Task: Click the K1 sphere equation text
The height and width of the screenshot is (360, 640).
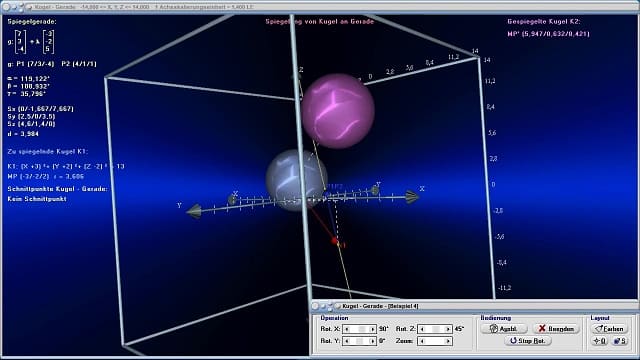Action: pyautogui.click(x=66, y=167)
